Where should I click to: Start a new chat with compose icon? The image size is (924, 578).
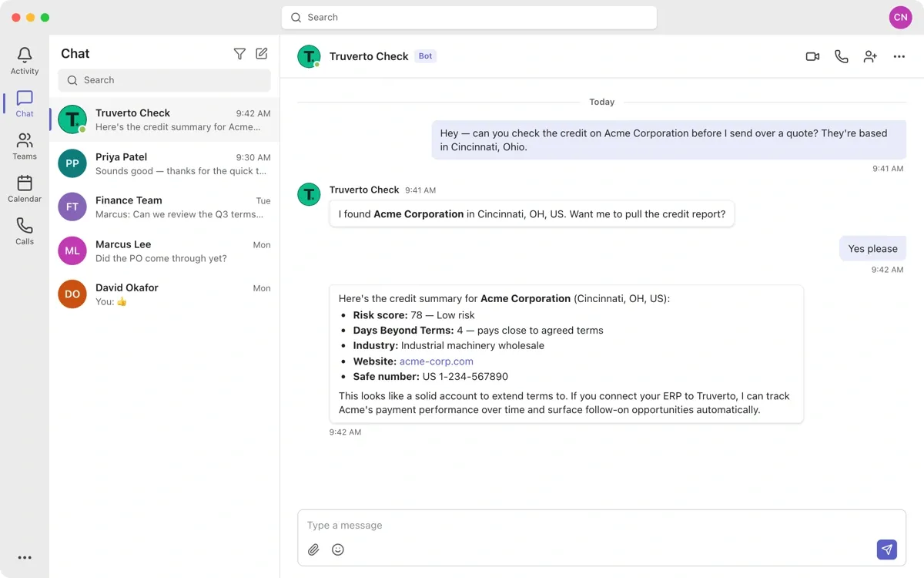coord(262,54)
